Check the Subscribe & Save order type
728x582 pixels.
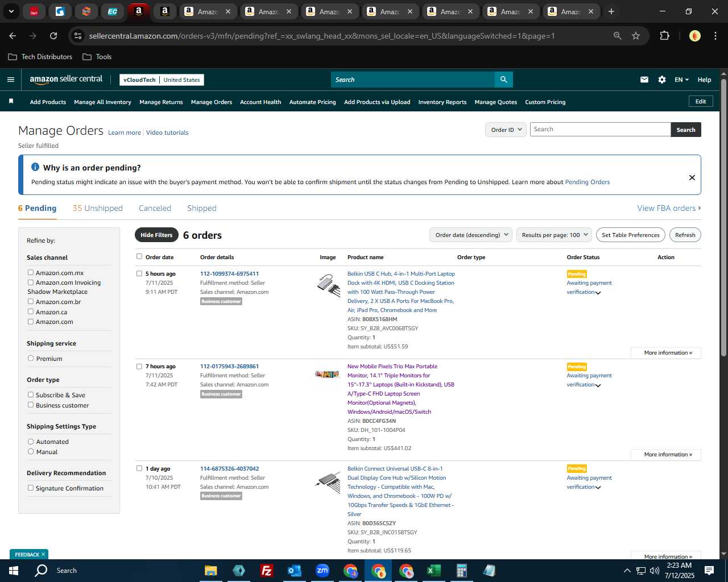[x=31, y=395]
